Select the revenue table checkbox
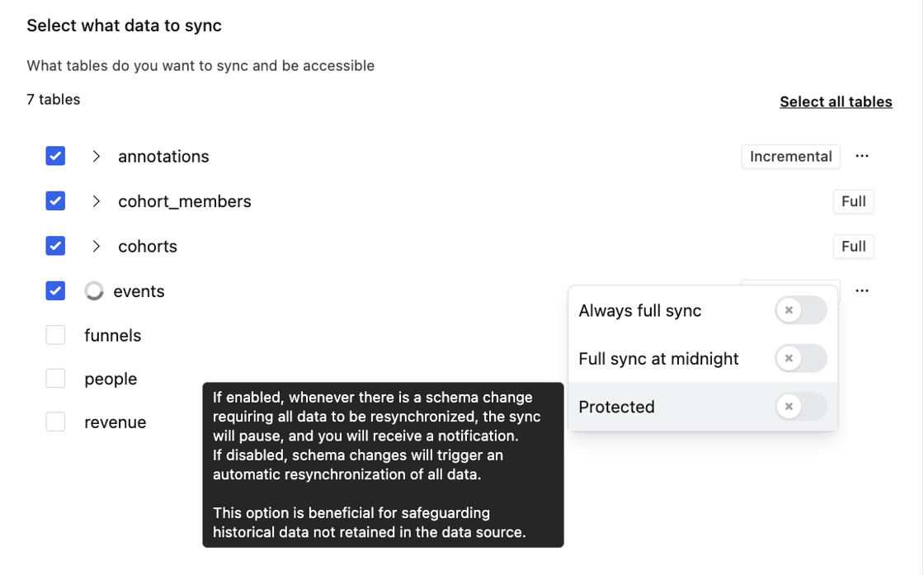The width and height of the screenshot is (924, 575). coord(55,422)
